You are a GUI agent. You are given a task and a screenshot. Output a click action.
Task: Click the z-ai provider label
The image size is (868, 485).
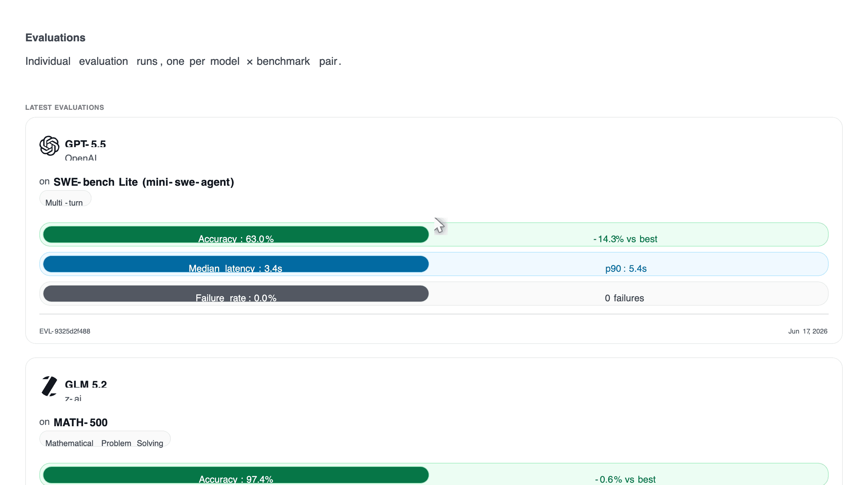tap(73, 398)
